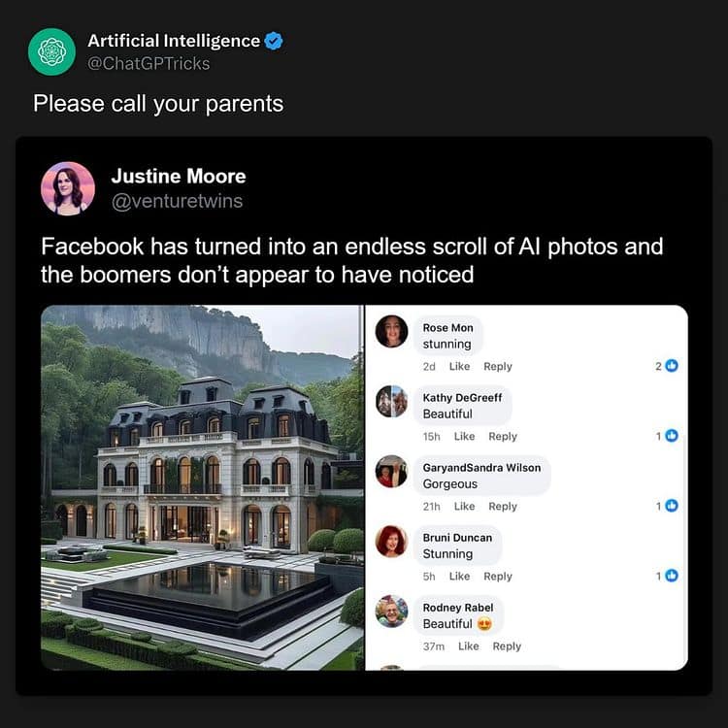
Task: Click the blue verified badge icon
Action: [x=274, y=41]
